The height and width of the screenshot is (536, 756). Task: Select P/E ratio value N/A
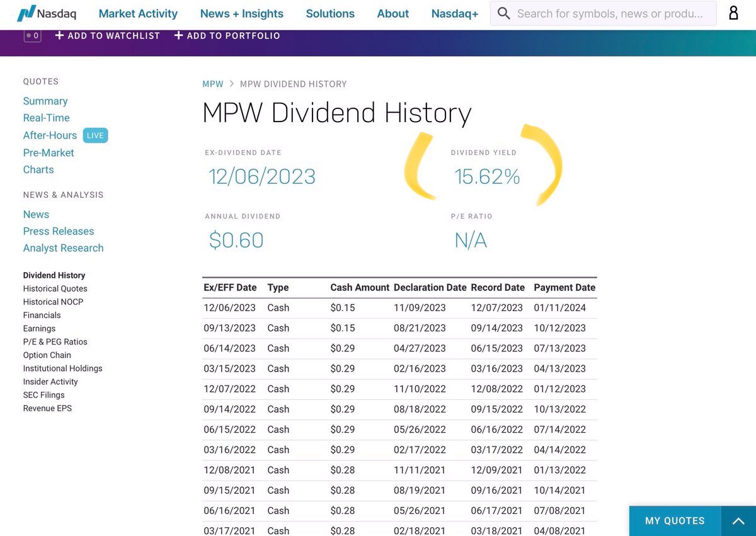point(471,240)
